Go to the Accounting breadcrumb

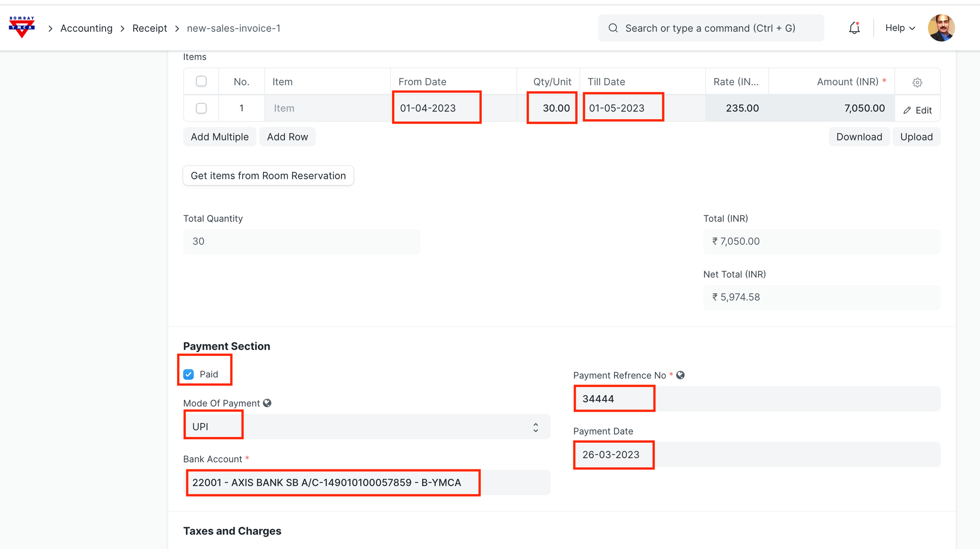(86, 28)
